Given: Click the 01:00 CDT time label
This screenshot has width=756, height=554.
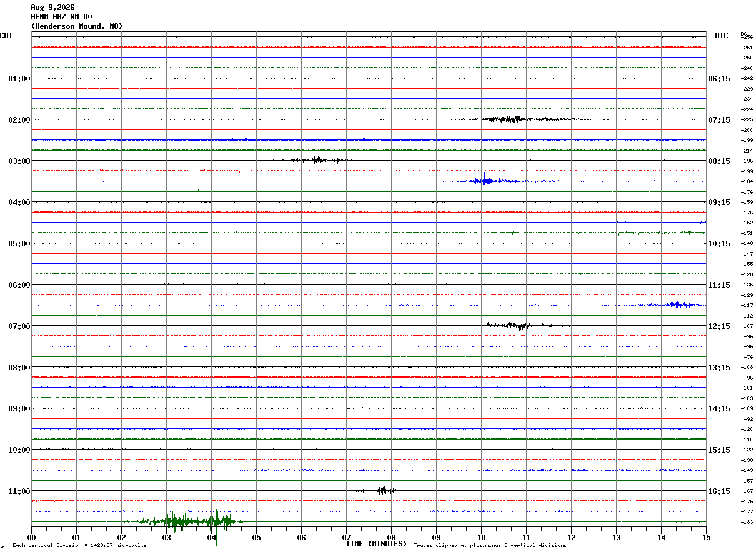Looking at the screenshot, I should (19, 79).
